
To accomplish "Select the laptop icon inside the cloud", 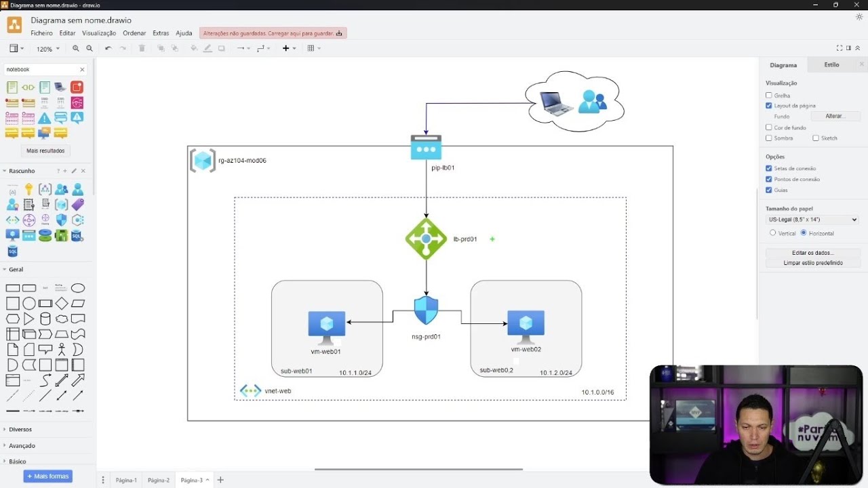I will [557, 103].
